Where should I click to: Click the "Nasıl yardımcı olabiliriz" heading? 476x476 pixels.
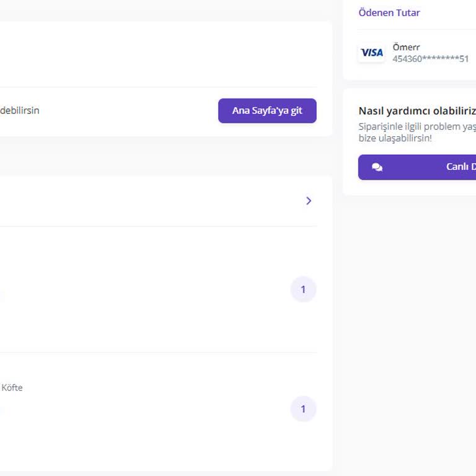(x=416, y=111)
